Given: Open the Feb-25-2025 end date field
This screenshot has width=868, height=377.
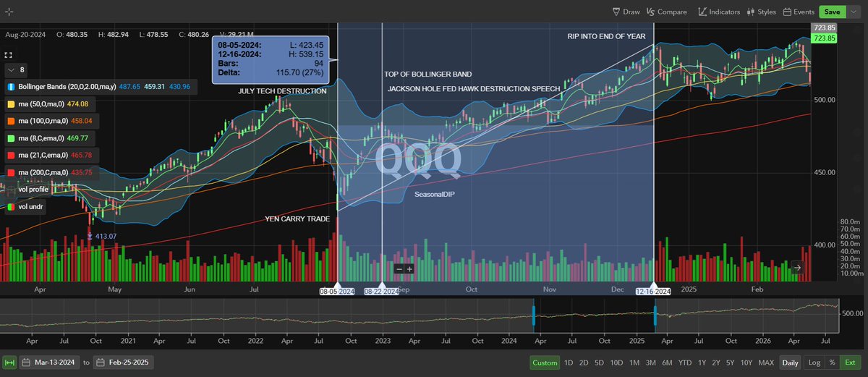Looking at the screenshot, I should click(x=123, y=363).
